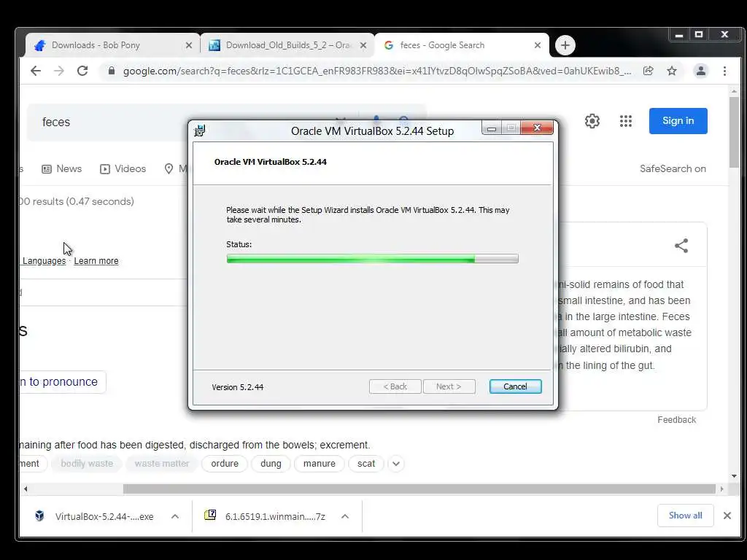Click the bodily waste synonym chip

point(87,463)
